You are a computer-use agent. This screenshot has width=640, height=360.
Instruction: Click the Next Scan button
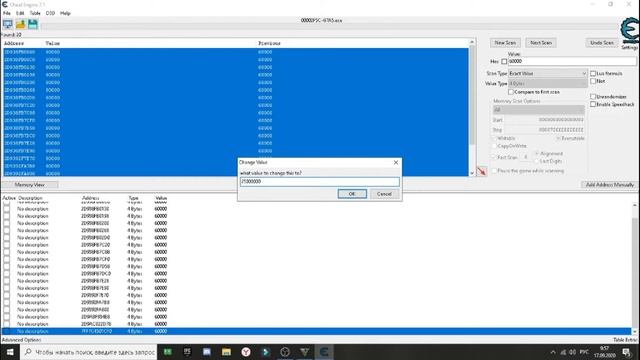click(x=541, y=43)
